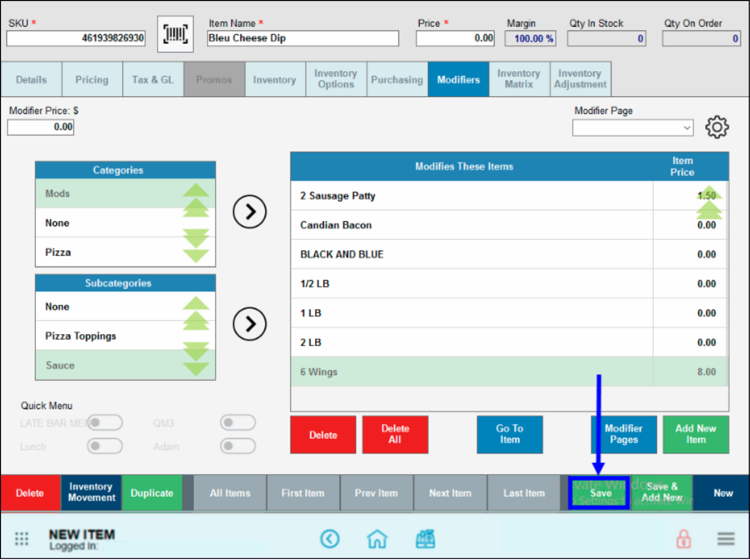Viewport: 750px width, 560px height.
Task: Click Delete in the bottom toolbar
Action: coord(30,493)
